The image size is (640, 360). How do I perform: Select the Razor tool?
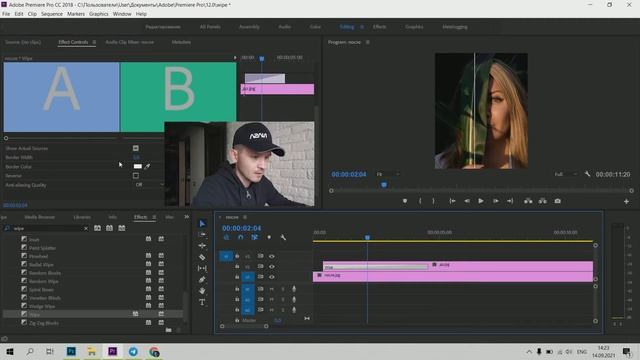click(x=202, y=257)
